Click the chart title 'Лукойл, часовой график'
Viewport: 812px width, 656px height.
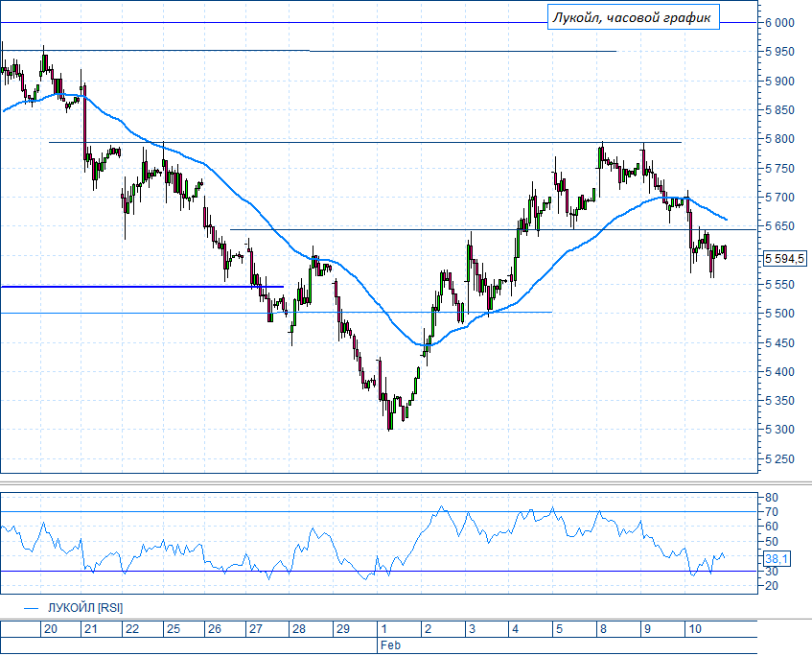pos(633,17)
